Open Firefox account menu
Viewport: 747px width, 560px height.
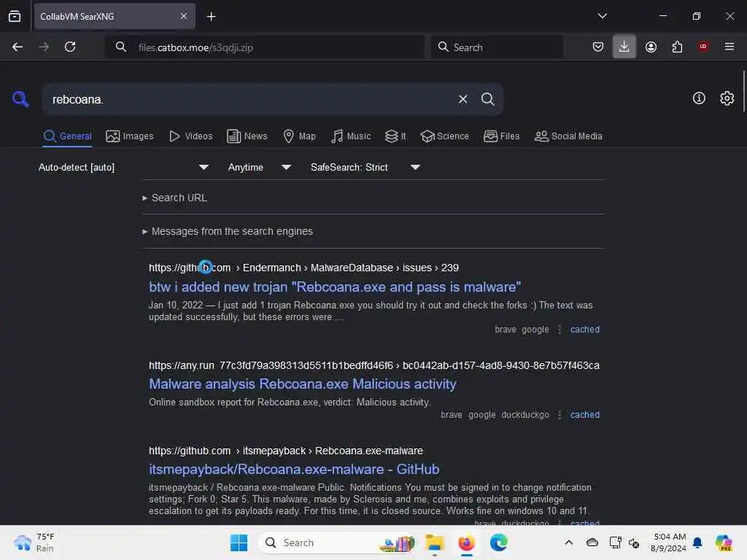pos(651,47)
